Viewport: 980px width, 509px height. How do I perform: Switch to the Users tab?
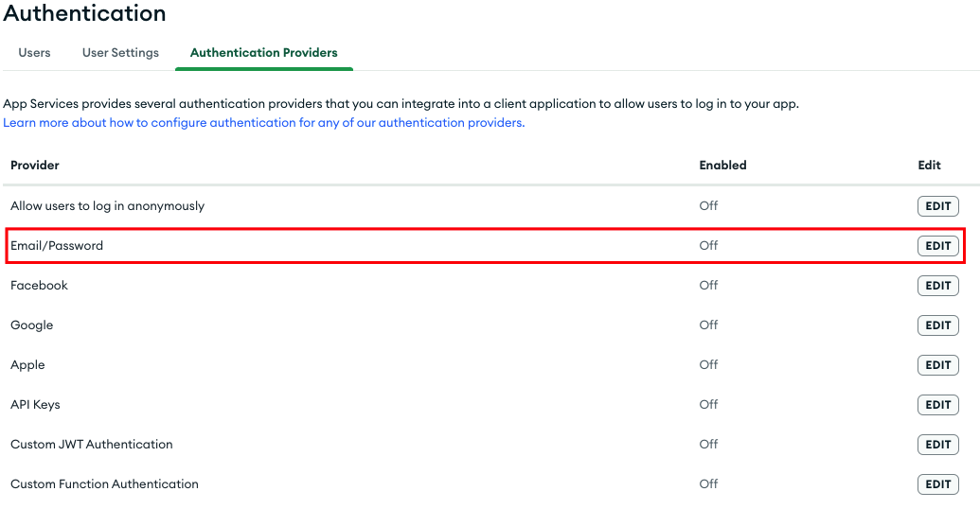tap(34, 52)
